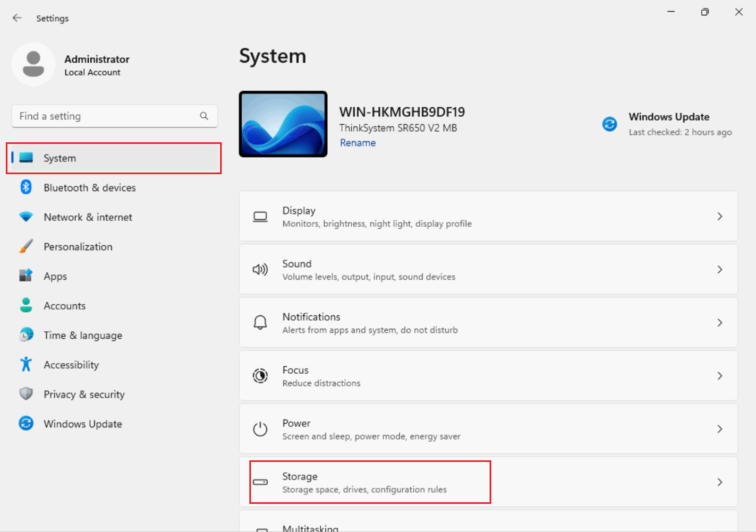The image size is (756, 532).
Task: Click the Administrator profile avatar
Action: [33, 64]
